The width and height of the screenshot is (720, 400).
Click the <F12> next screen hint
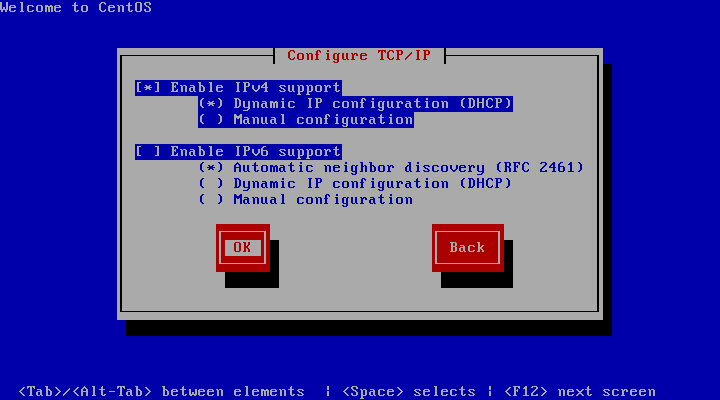coord(580,392)
